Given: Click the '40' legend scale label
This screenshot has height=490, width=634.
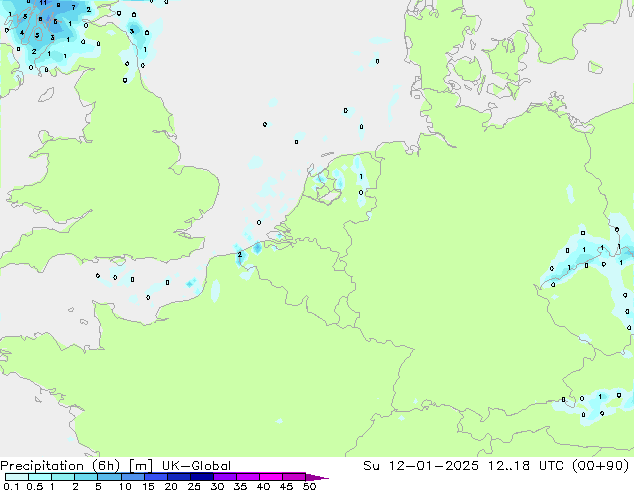Looking at the screenshot, I should 263,486.
